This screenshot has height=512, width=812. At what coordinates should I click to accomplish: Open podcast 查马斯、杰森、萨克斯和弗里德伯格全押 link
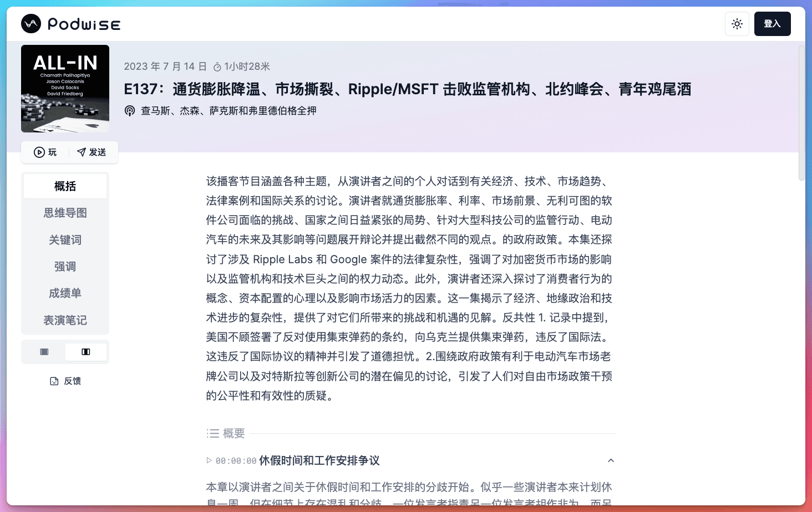(229, 111)
